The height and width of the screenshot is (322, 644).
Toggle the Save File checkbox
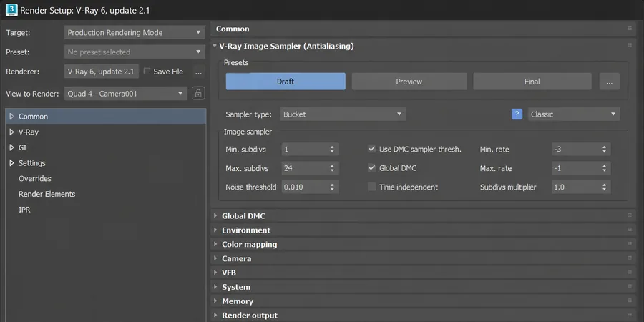pos(147,72)
